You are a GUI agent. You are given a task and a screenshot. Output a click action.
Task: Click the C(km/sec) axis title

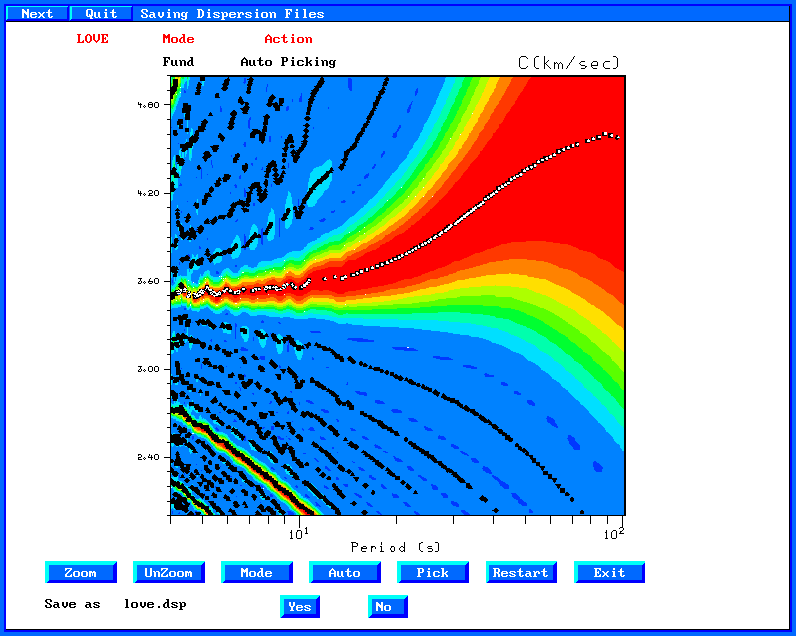(x=569, y=63)
